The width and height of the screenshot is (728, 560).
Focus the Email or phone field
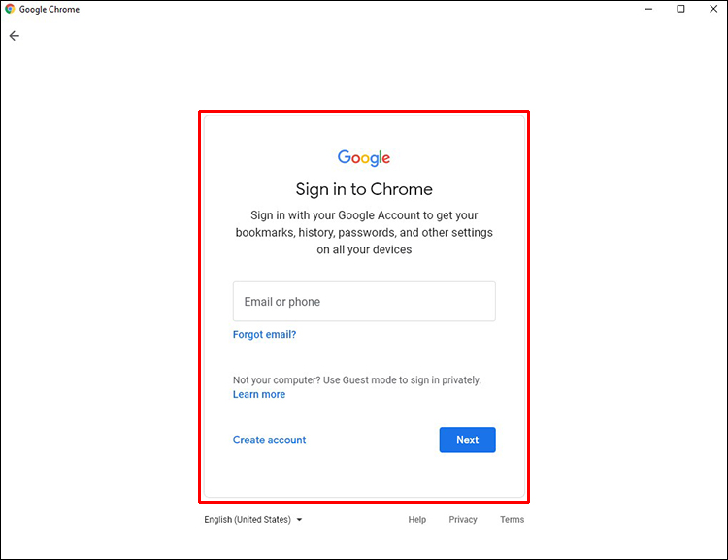tap(364, 302)
